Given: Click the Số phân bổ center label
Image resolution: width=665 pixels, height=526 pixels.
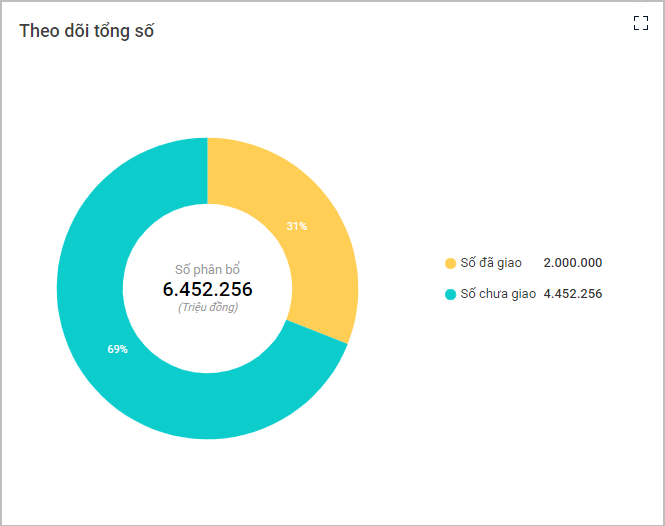Looking at the screenshot, I should (207, 270).
